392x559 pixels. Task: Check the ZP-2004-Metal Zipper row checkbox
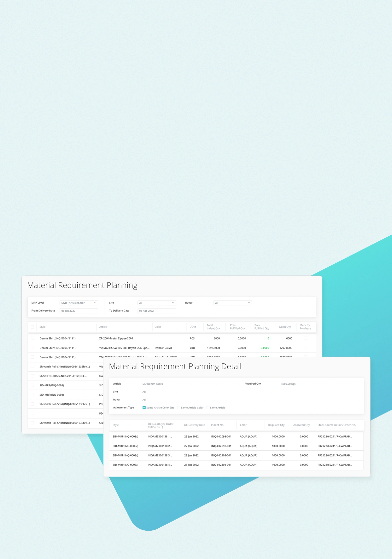32,338
